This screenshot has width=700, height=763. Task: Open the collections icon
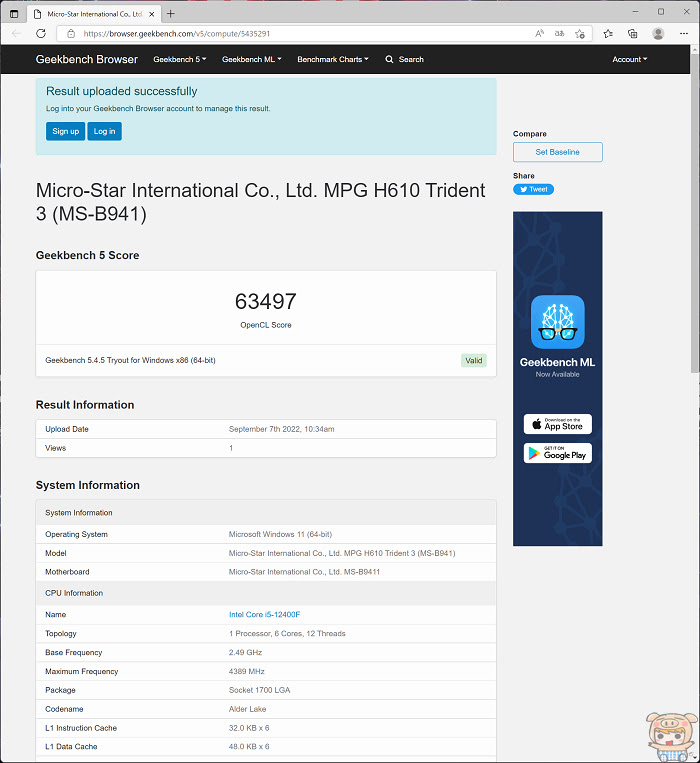pos(632,34)
